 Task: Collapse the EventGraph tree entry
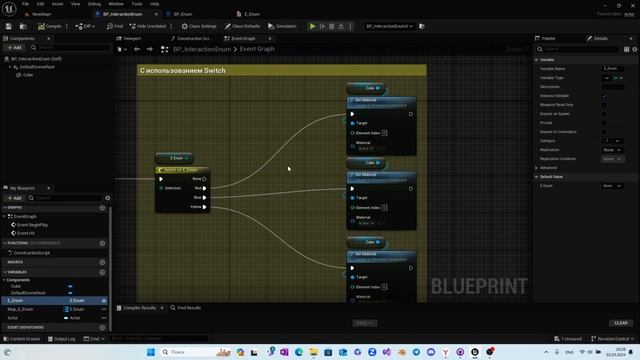coord(4,216)
